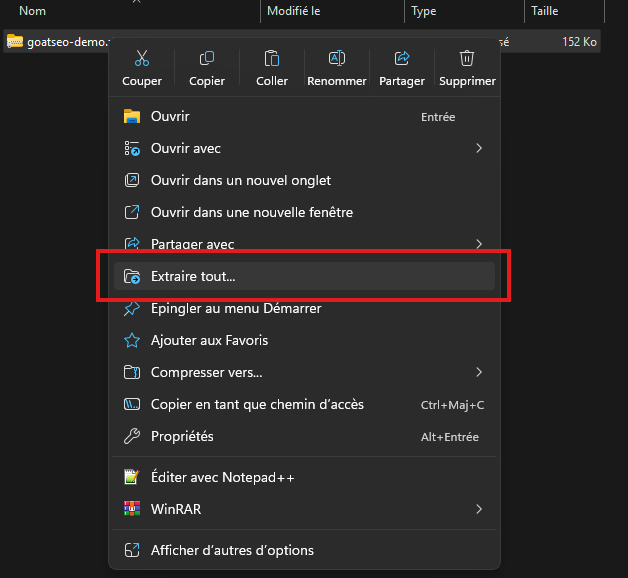Click the Supprimer trash icon
Image resolution: width=628 pixels, height=578 pixels.
[466, 59]
